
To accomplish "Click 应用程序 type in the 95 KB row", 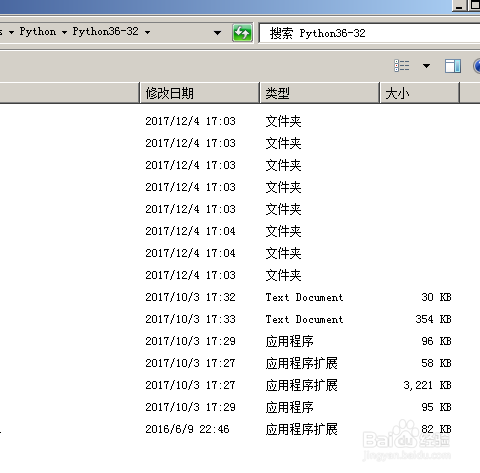I will (x=289, y=407).
